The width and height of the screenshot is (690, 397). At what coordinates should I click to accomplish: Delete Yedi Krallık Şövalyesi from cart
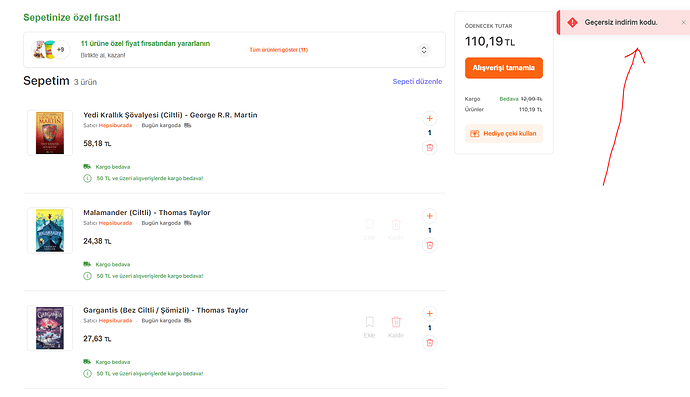coord(429,147)
